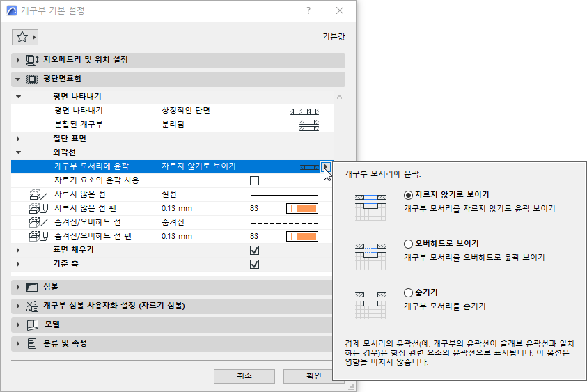Expand the 절단 표면 group
Viewport: 587px width, 392px height.
18,139
